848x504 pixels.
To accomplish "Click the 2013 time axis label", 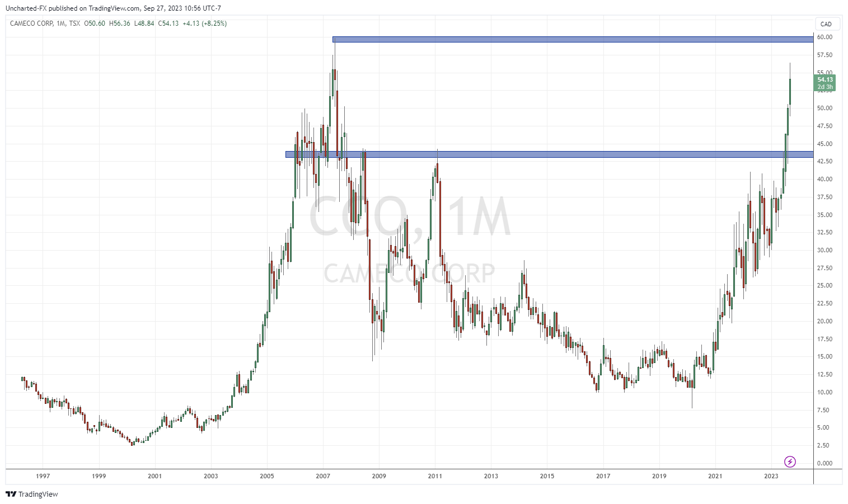I will point(491,477).
